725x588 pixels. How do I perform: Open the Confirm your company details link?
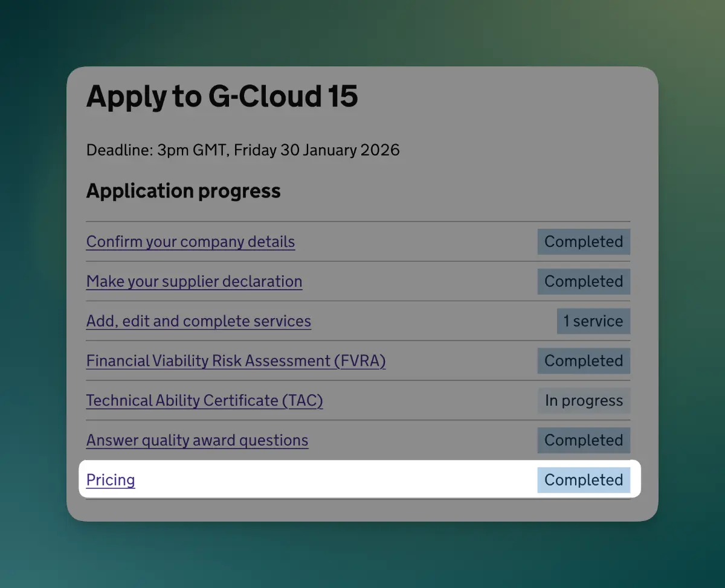point(190,241)
